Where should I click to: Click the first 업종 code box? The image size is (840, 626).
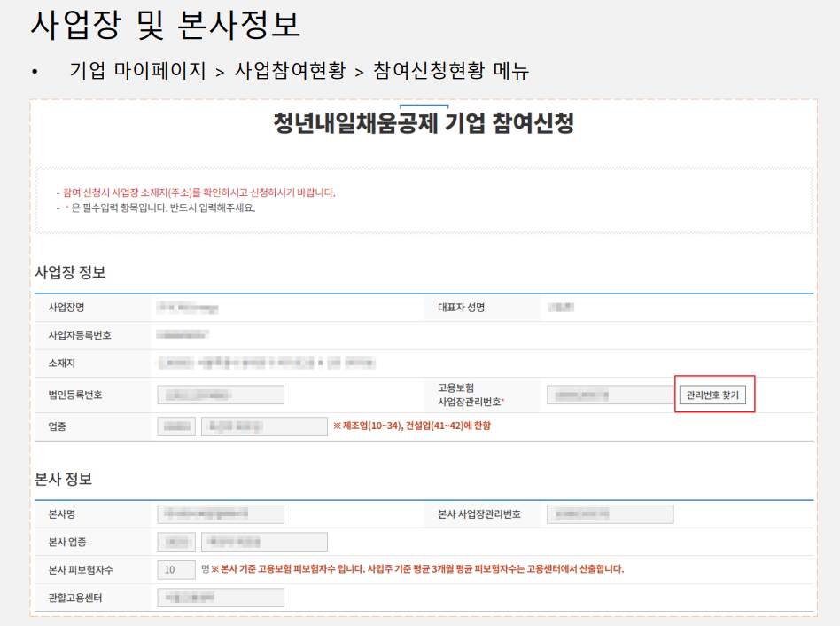tap(178, 426)
